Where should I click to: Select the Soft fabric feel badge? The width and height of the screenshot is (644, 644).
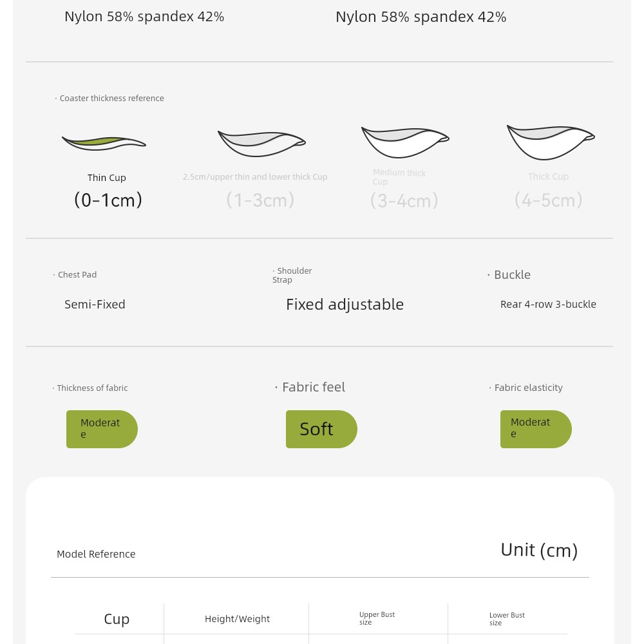pos(321,429)
